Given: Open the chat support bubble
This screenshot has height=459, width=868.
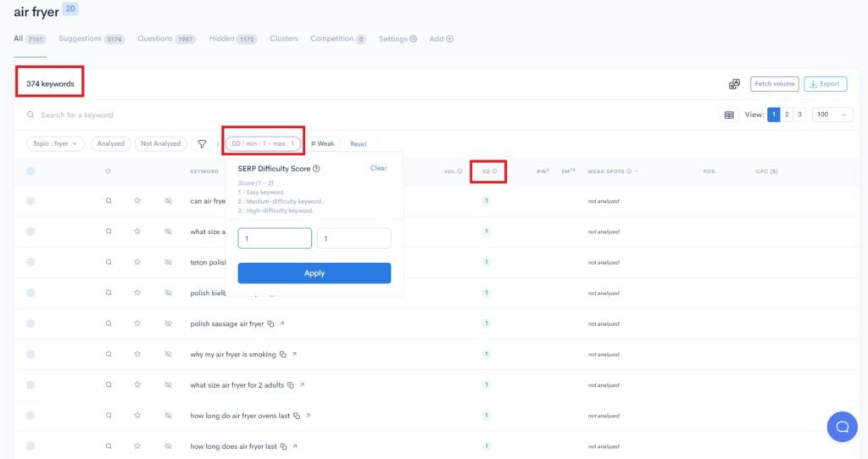Looking at the screenshot, I should click(x=842, y=426).
